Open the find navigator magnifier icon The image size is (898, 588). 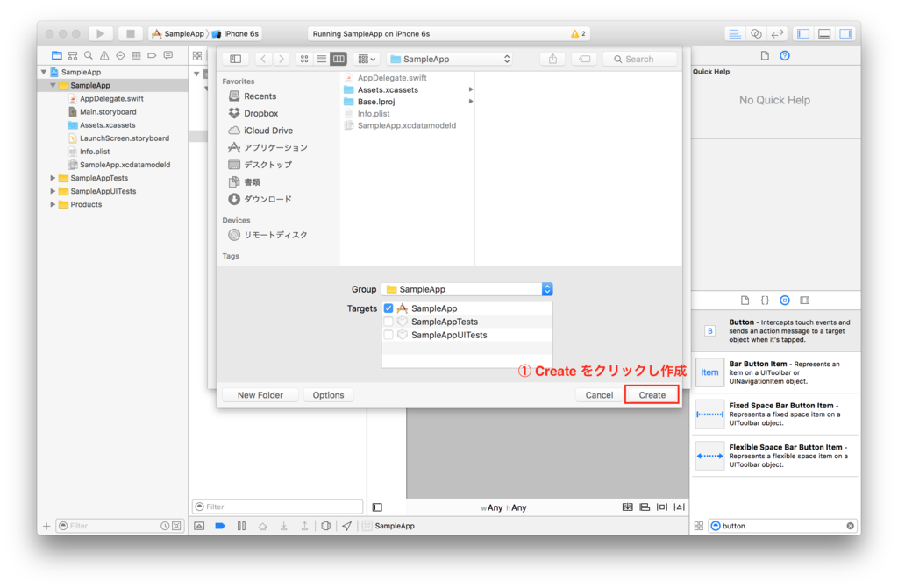click(89, 55)
